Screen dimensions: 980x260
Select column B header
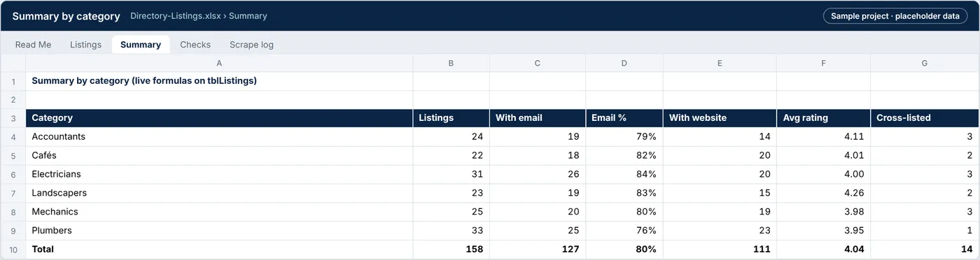tap(451, 63)
